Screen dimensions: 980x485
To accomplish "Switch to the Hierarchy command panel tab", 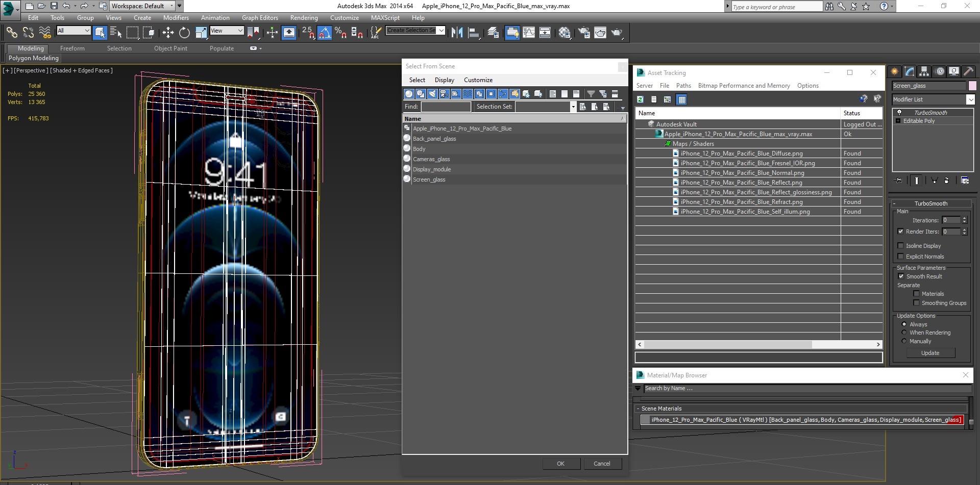I will 924,71.
